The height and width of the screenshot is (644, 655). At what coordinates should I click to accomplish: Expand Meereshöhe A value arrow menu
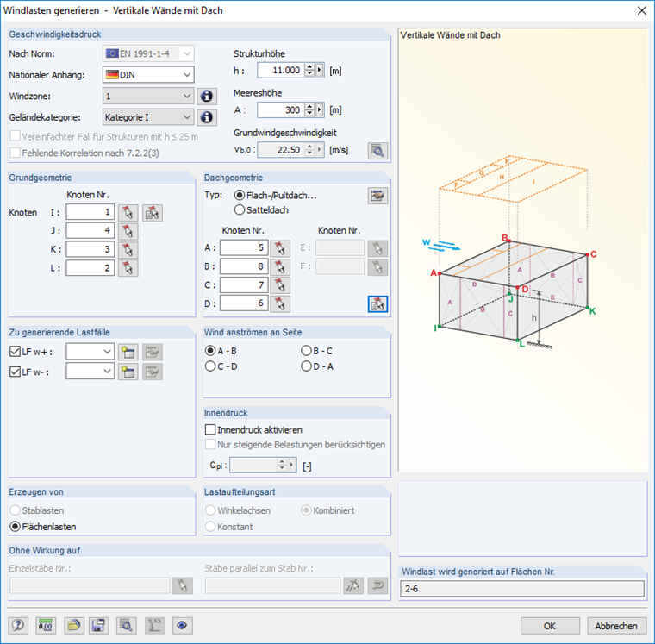pos(320,109)
